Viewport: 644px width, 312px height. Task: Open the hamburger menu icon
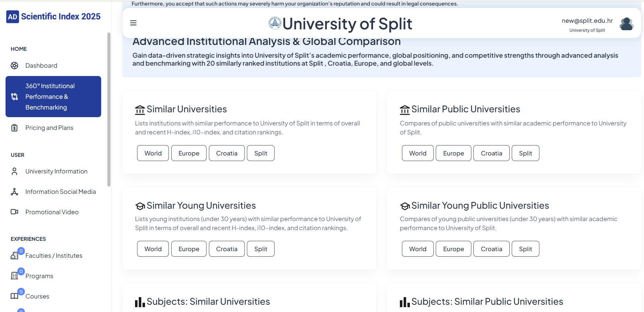tap(133, 23)
